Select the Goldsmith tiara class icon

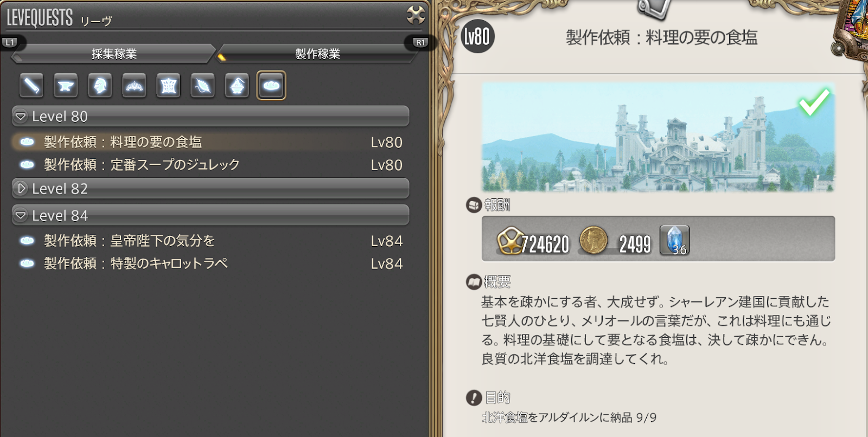(x=134, y=85)
